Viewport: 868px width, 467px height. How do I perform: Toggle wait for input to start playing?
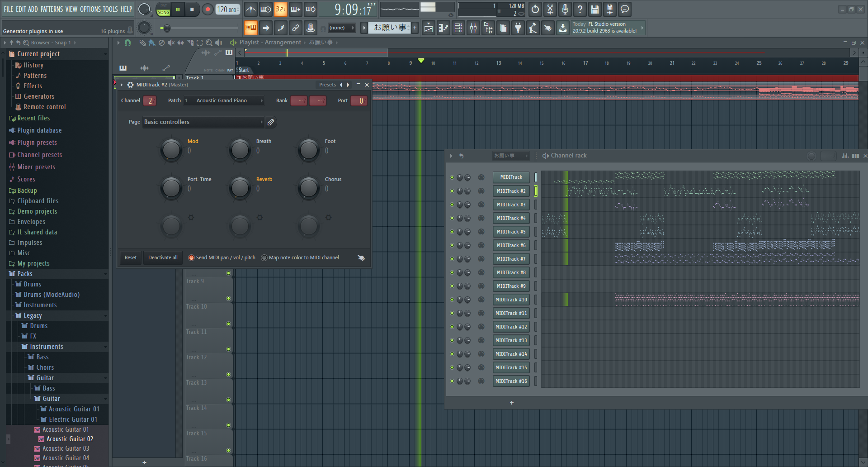coord(266,9)
